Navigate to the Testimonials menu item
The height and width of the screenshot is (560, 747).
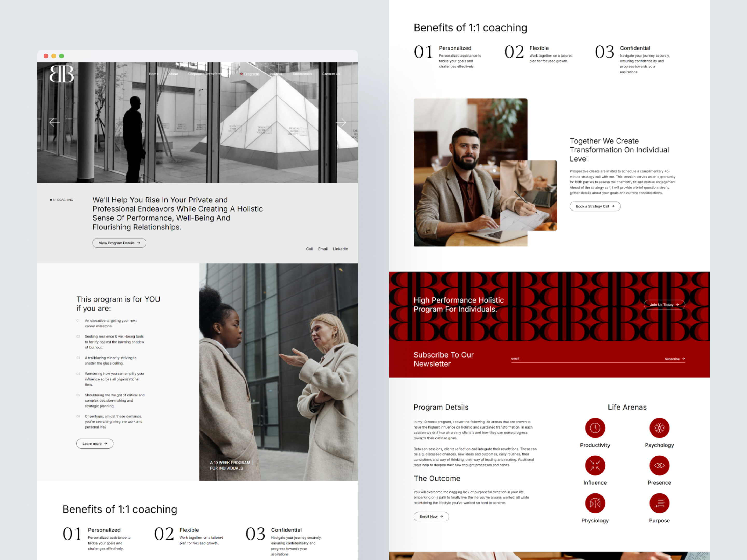pos(302,74)
